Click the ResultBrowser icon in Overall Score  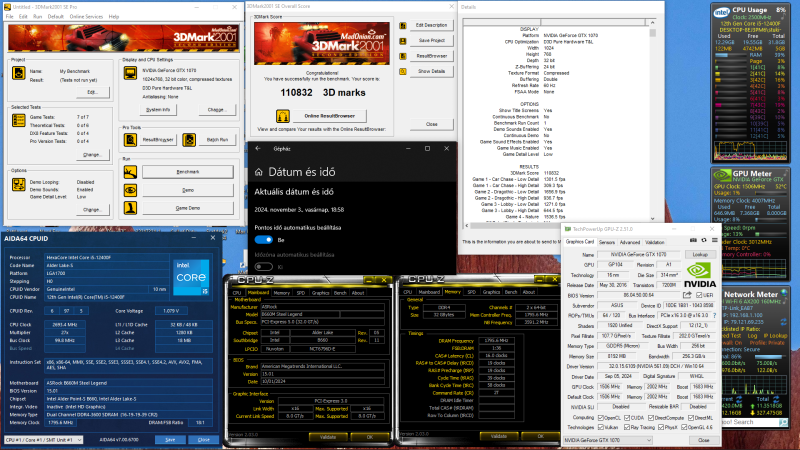(x=403, y=56)
